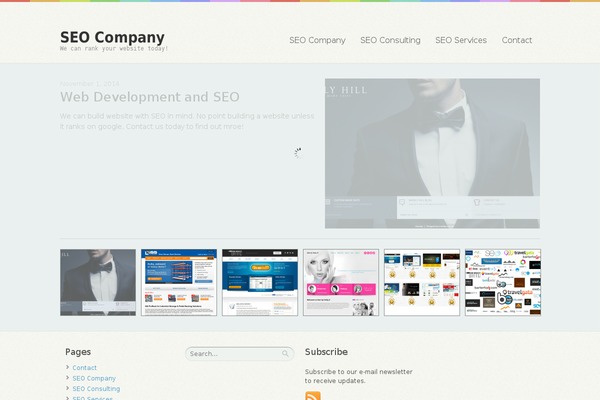Viewport: 600px width, 400px height.
Task: Click the date 'November 1, 2014'
Action: (x=90, y=83)
